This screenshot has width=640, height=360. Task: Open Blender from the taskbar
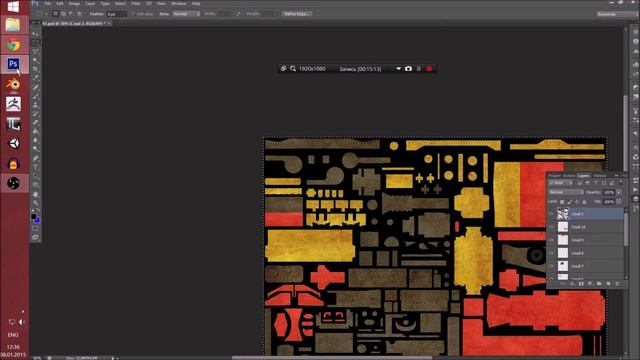[13, 84]
